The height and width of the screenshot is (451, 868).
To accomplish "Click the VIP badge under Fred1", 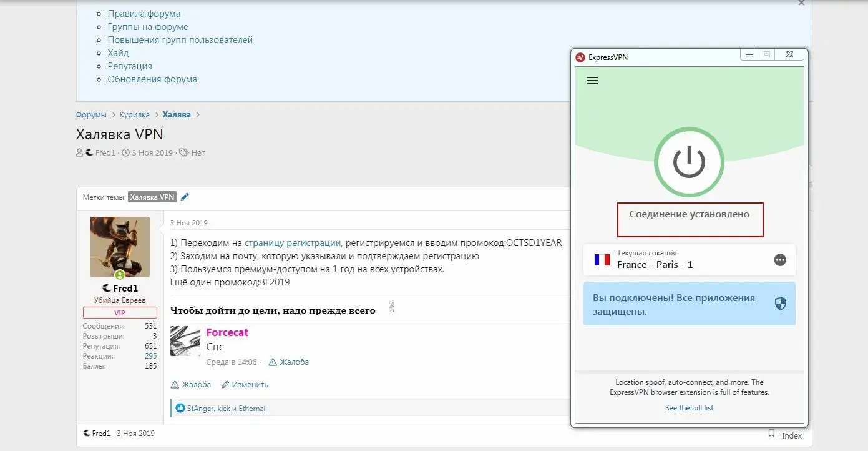I will click(x=120, y=313).
